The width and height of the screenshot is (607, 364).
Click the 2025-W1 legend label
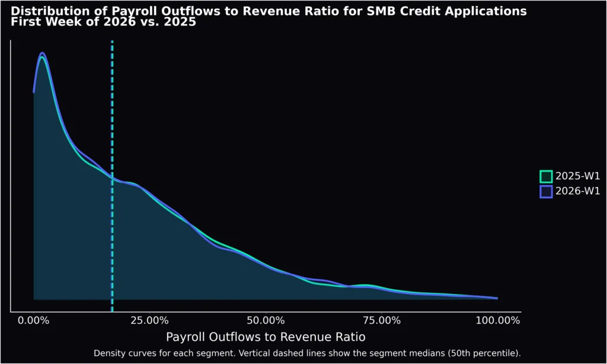(x=577, y=176)
